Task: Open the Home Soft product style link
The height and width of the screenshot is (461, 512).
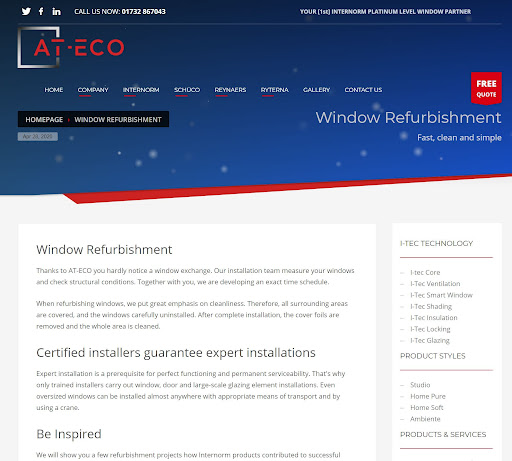Action: coord(427,407)
